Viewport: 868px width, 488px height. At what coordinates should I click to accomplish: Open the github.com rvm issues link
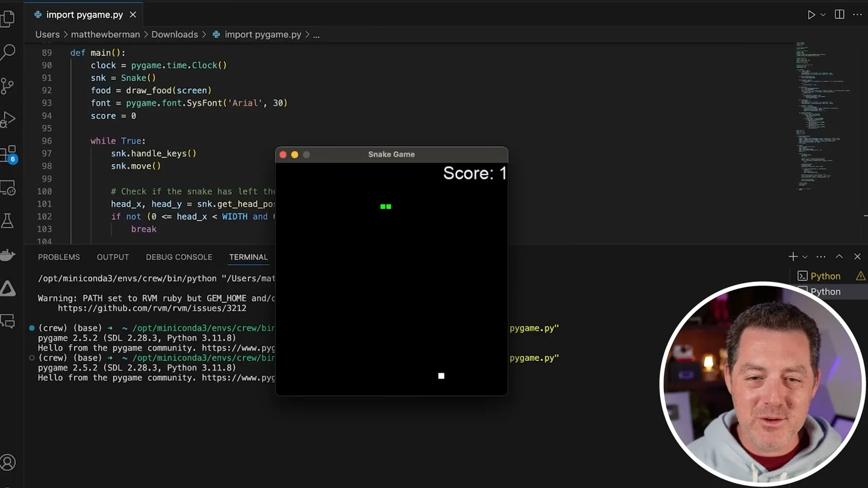click(x=152, y=308)
